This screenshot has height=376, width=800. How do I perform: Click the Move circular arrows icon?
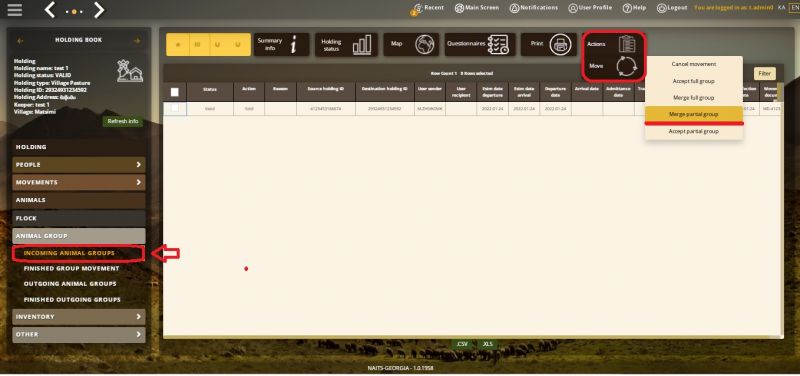point(627,66)
